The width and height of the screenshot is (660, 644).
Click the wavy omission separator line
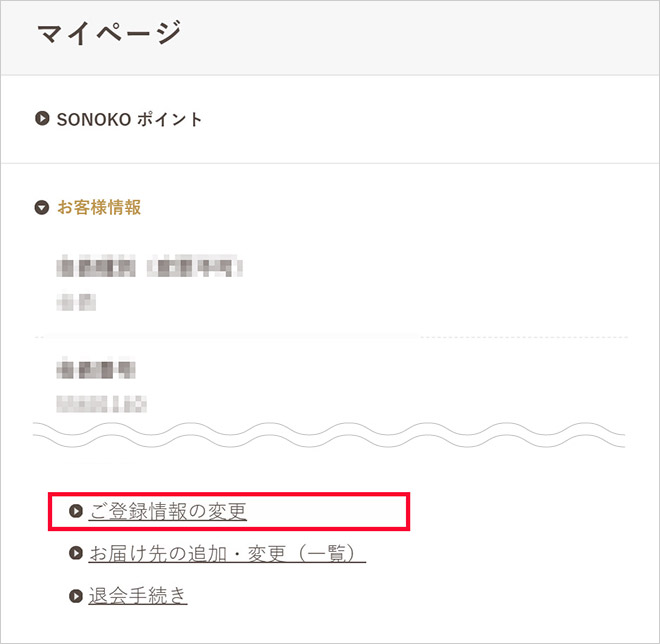pos(329,435)
